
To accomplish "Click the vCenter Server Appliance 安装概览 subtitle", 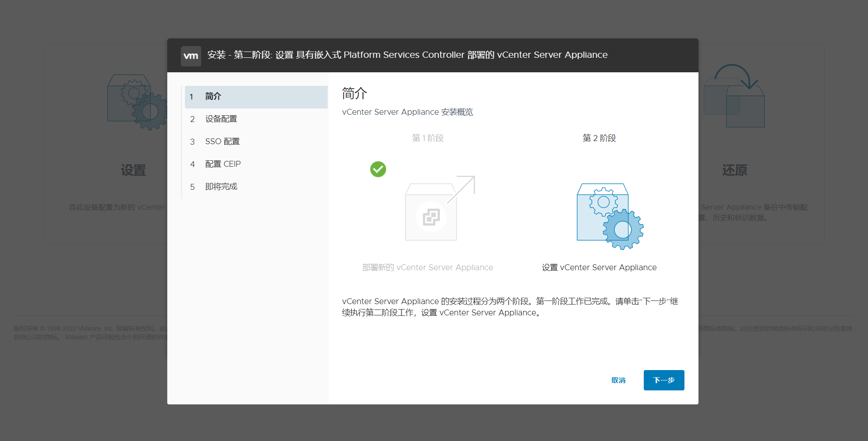I will point(407,112).
